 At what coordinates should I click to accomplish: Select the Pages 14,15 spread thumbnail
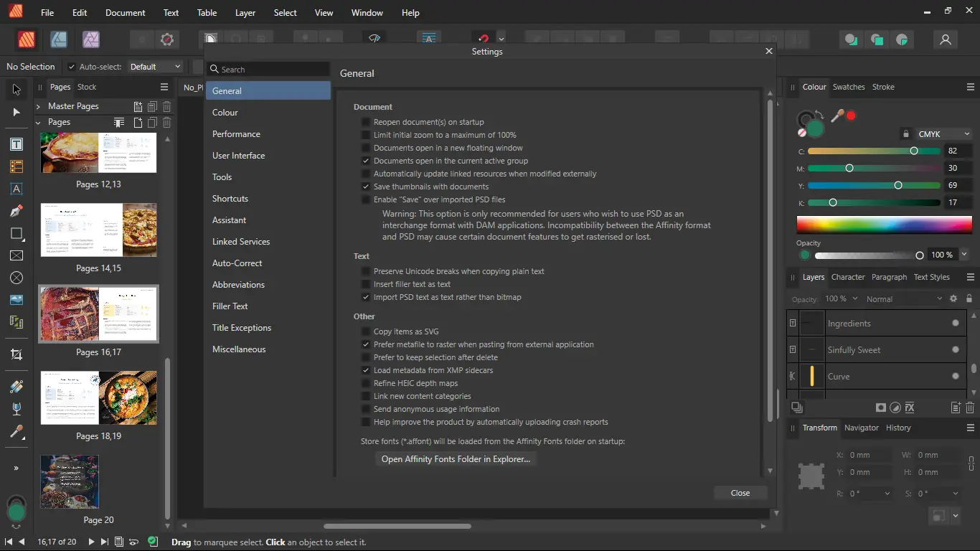[98, 230]
